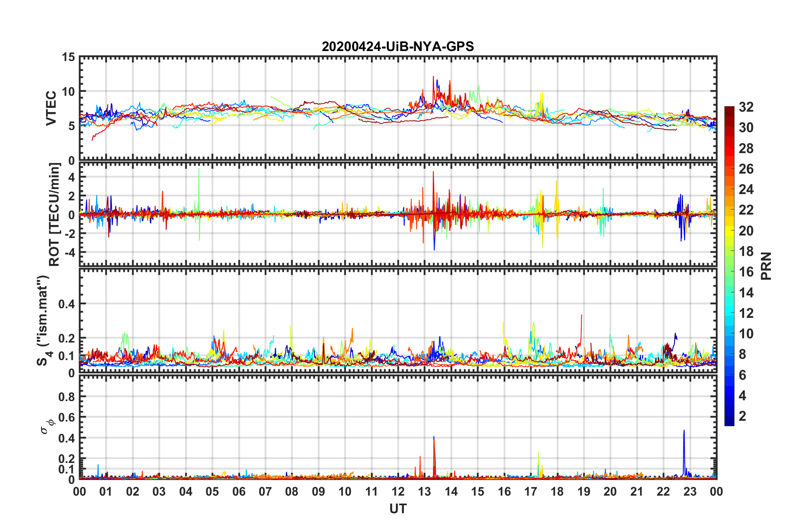The height and width of the screenshot is (532, 796).
Task: Click UT axis hour tick 21
Action: click(x=637, y=491)
